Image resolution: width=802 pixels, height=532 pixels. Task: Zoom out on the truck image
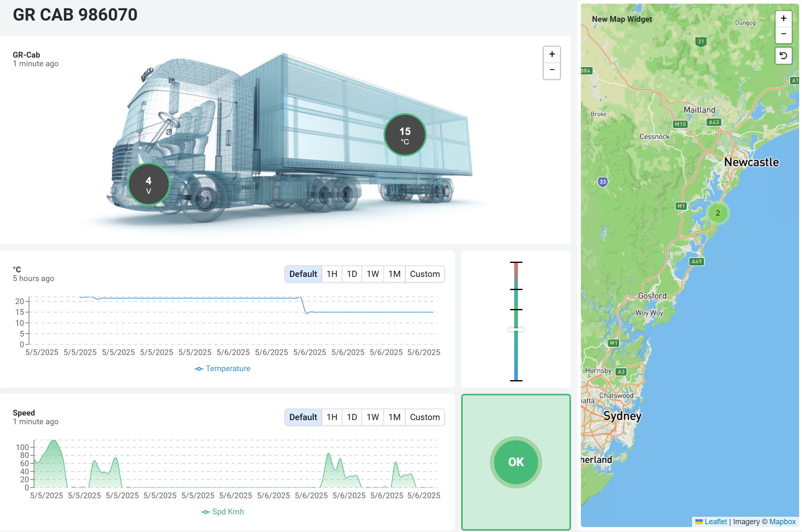click(552, 70)
